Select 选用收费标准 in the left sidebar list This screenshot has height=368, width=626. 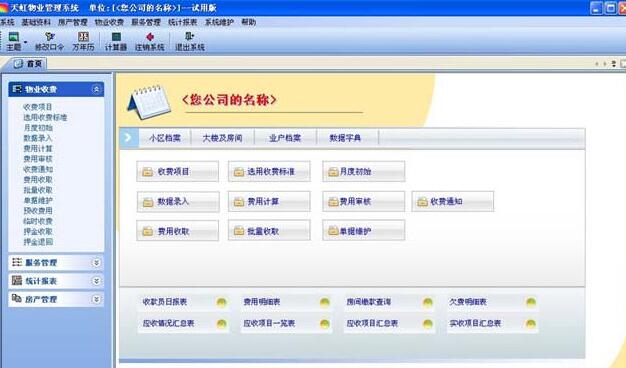pos(45,117)
